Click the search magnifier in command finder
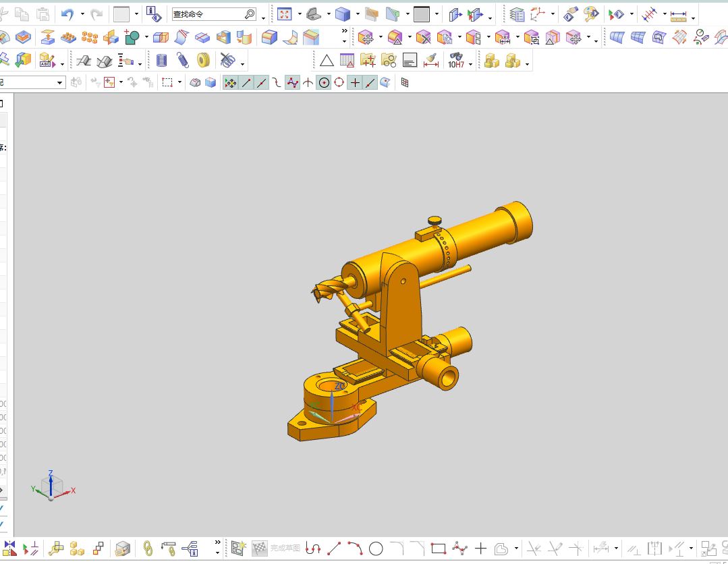 (x=250, y=14)
